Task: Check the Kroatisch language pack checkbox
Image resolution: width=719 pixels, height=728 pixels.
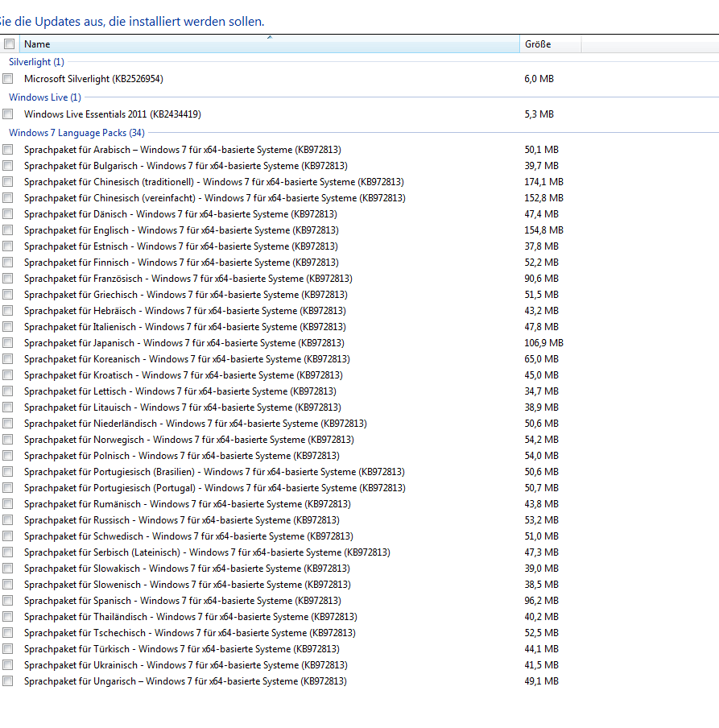Action: pos(7,375)
